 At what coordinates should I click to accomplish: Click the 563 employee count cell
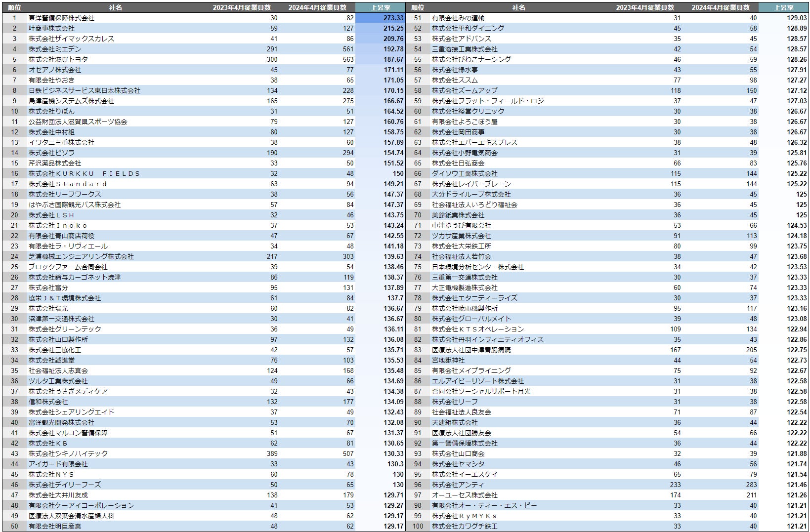coord(348,59)
